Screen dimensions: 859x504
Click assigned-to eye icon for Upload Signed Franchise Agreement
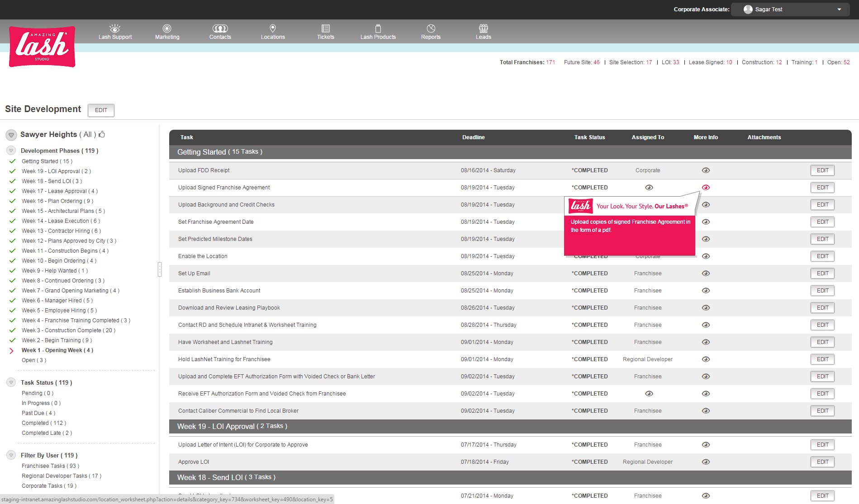click(x=649, y=188)
